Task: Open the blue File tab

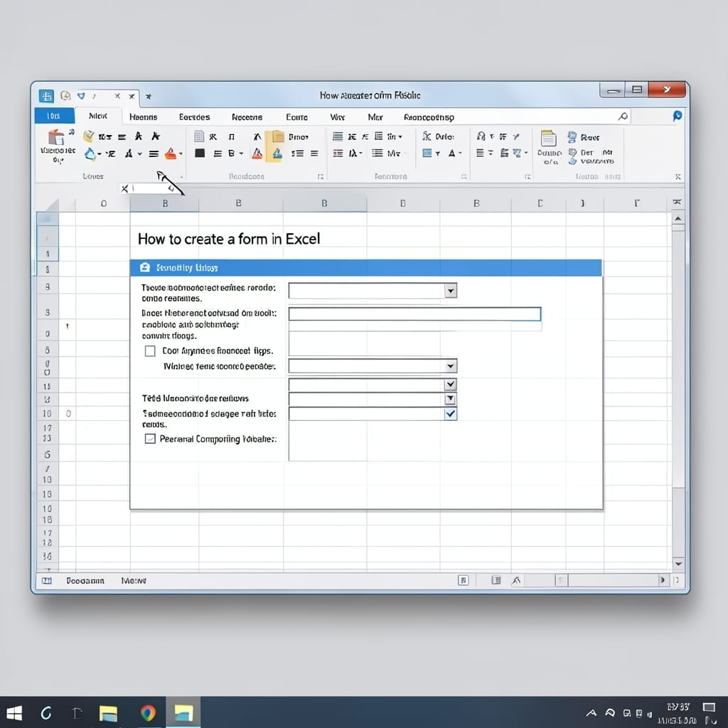Action: tap(54, 116)
